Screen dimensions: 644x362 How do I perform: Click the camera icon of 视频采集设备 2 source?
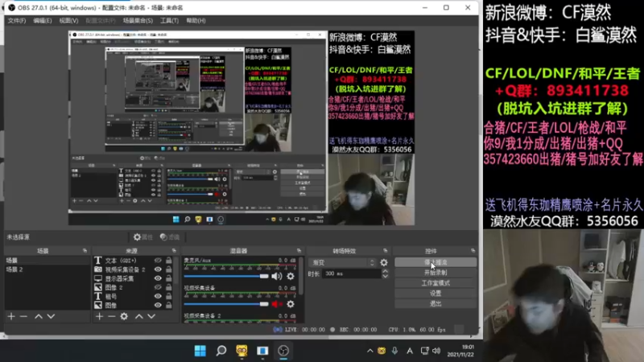click(x=97, y=269)
